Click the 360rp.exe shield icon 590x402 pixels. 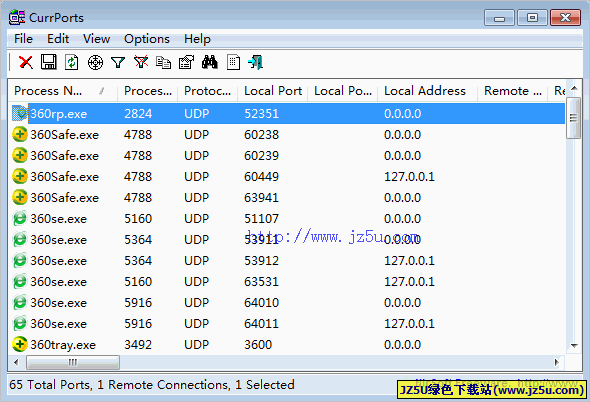click(20, 113)
